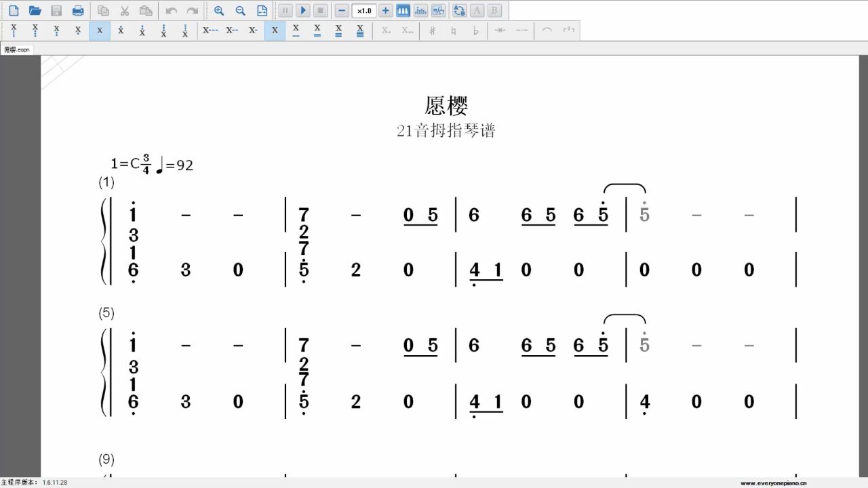Increase playback speed with the plus button
This screenshot has width=868, height=488.
[x=386, y=10]
